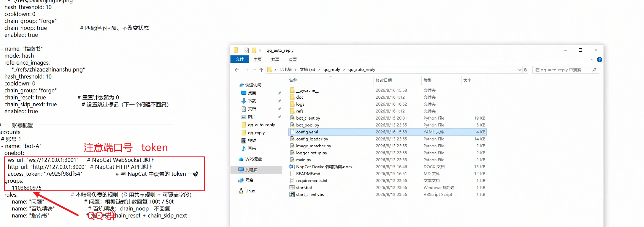
Task: Click the Properties checkmark icon in the title bar
Action: [x=247, y=50]
